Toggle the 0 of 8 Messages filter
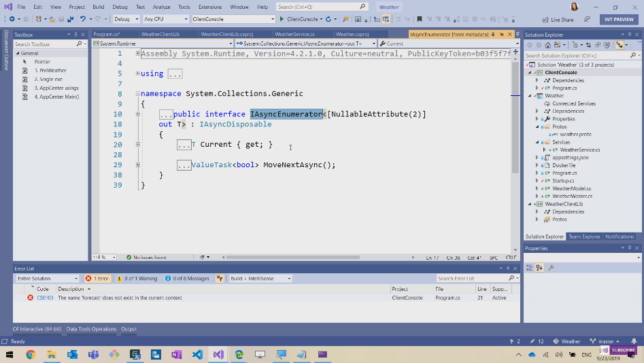This screenshot has width=644, height=363. pyautogui.click(x=186, y=278)
